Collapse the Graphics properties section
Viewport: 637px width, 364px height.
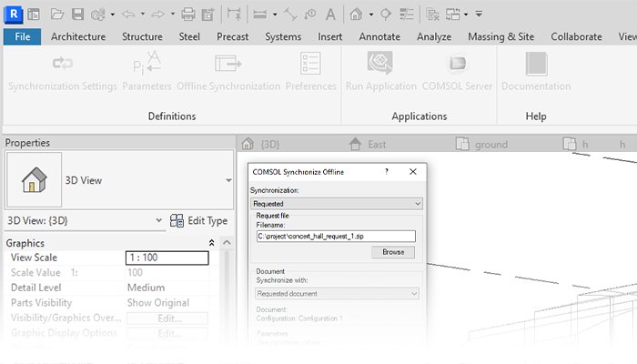click(211, 243)
